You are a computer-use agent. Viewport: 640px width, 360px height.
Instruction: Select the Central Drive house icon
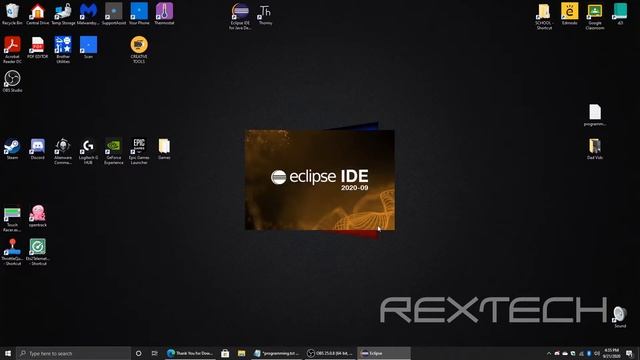coord(38,14)
